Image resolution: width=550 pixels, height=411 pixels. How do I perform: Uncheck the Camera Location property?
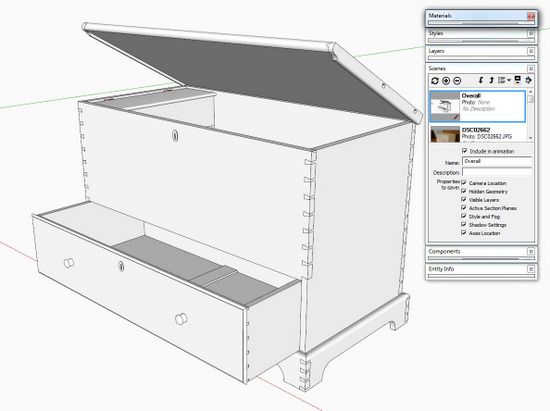coord(464,183)
